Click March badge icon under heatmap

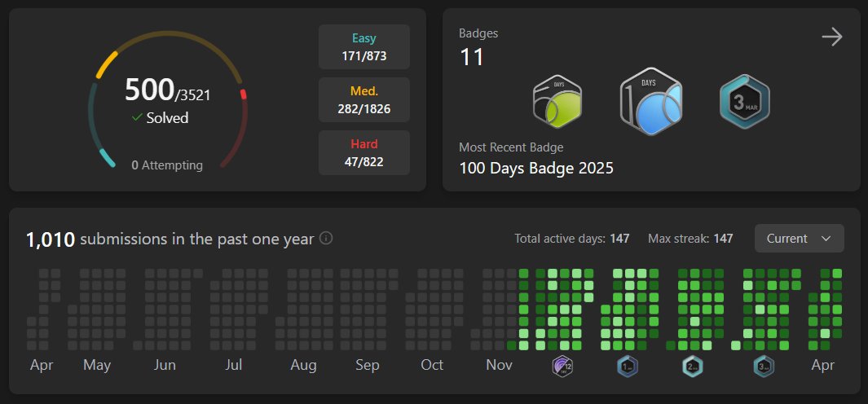tap(764, 366)
